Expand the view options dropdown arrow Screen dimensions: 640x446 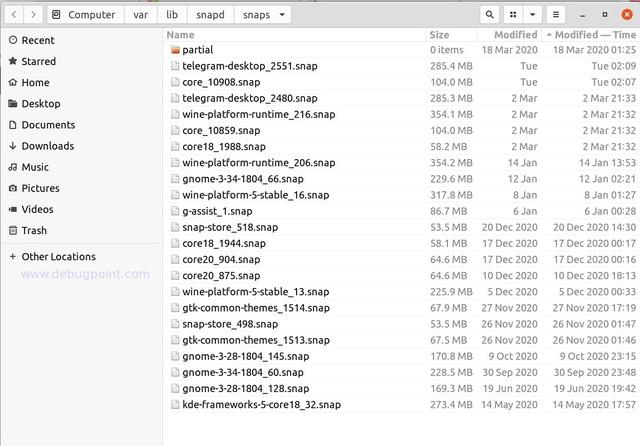tap(532, 15)
